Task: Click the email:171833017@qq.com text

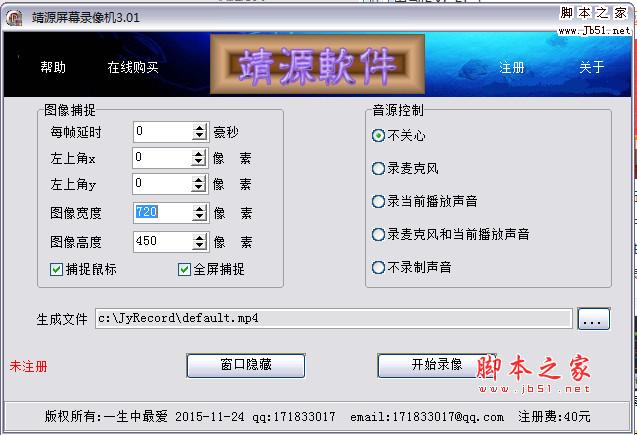Action: tap(427, 417)
